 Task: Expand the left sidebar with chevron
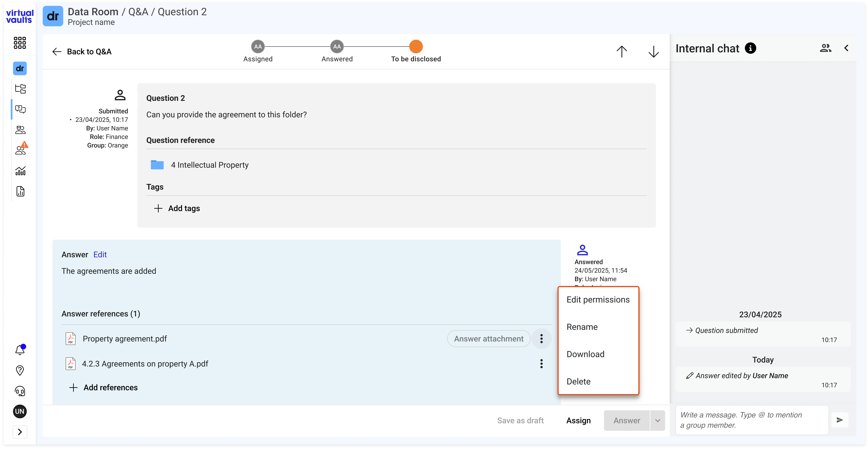(20, 432)
